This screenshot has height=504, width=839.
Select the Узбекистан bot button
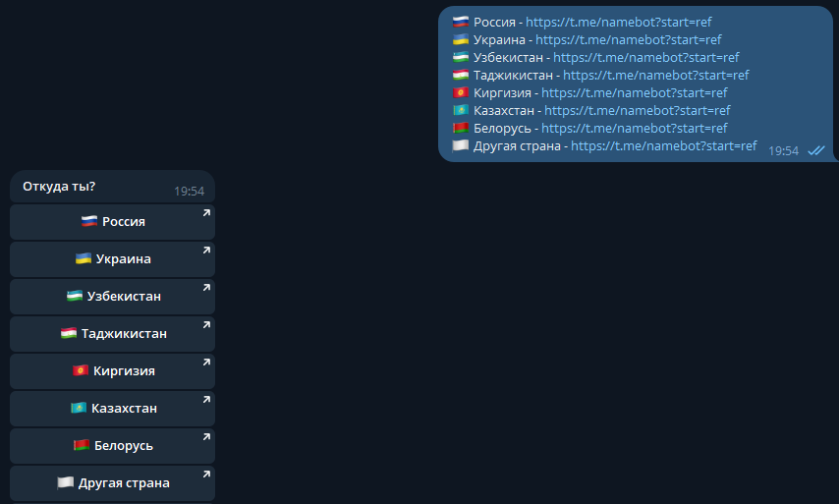point(112,297)
